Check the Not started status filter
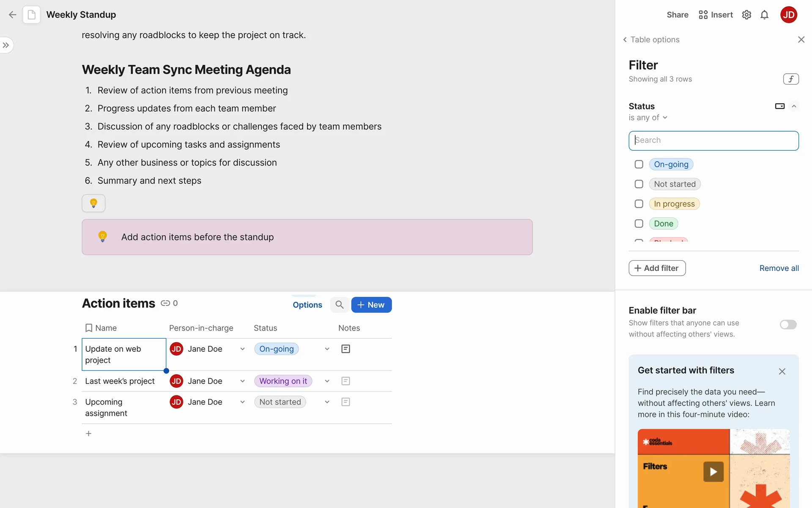This screenshot has height=508, width=812. click(639, 184)
